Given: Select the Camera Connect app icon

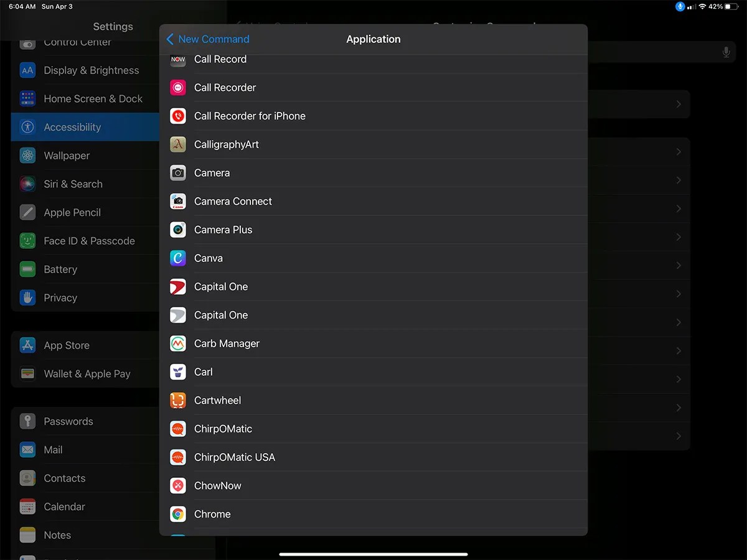Looking at the screenshot, I should pos(177,201).
